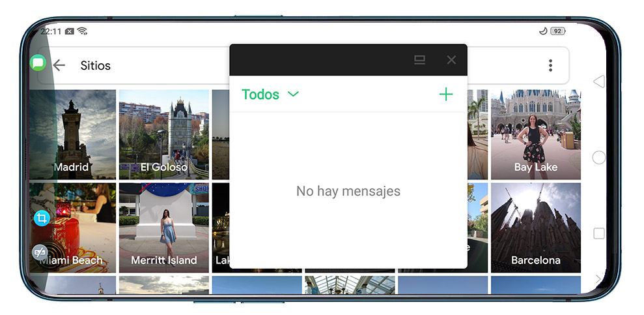The image size is (644, 315).
Task: Tap the back arrow beside Sitios
Action: [59, 65]
